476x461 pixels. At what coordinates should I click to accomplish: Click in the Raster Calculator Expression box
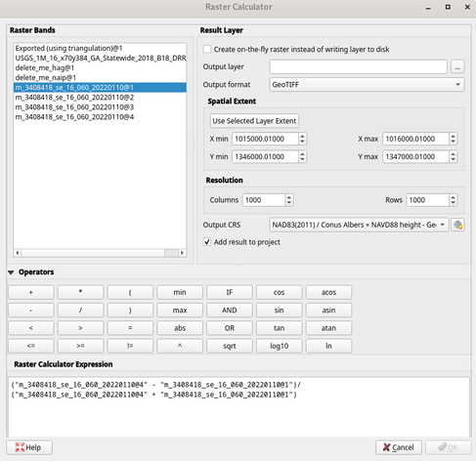coord(238,407)
